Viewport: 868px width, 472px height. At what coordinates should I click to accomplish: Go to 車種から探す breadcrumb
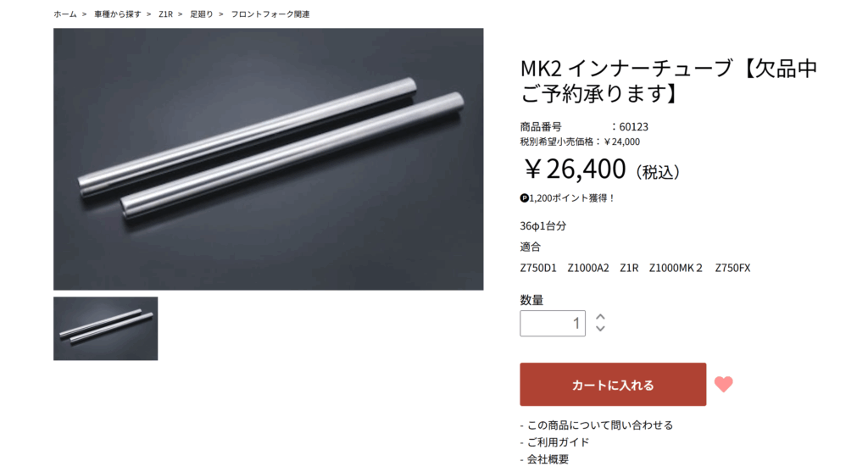[117, 14]
